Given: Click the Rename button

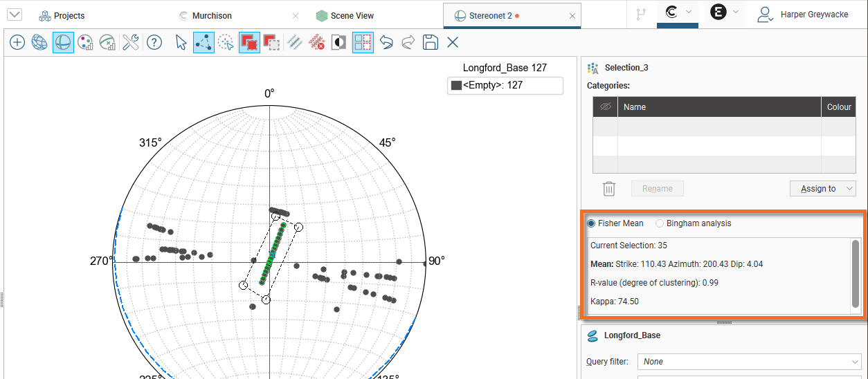Looking at the screenshot, I should pos(657,189).
